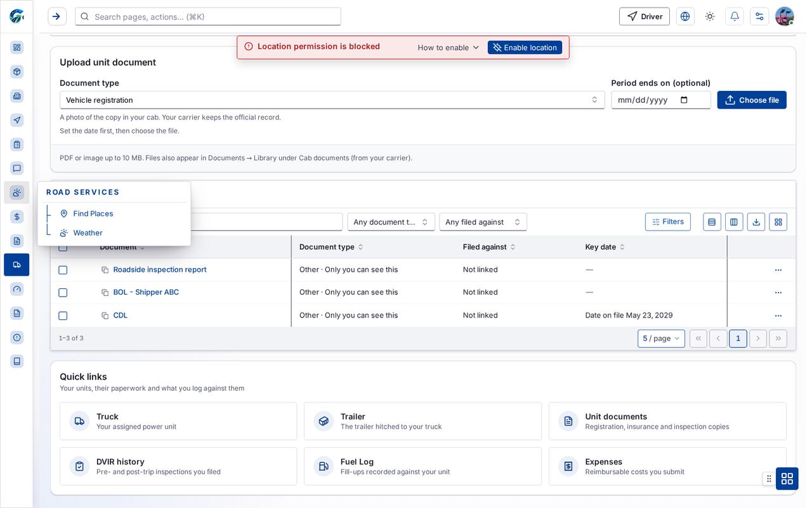Screen dimensions: 812x508
Task: Click the Choose file button
Action: pos(752,100)
